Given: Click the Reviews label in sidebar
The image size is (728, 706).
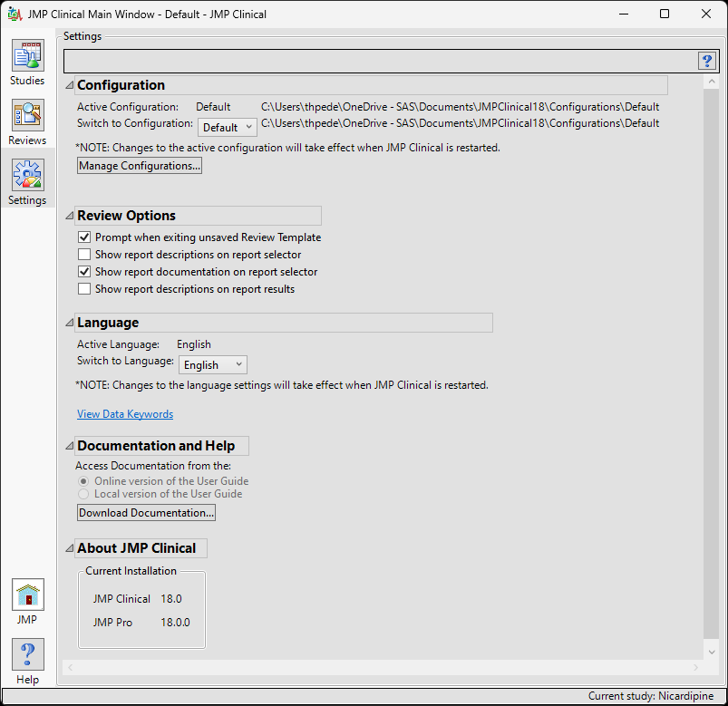Looking at the screenshot, I should coord(27,140).
